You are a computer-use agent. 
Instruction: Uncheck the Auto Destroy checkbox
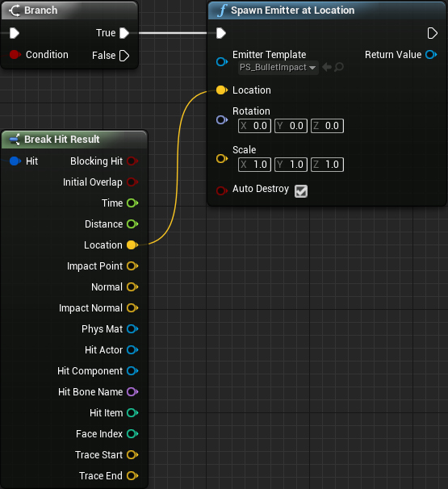pyautogui.click(x=301, y=191)
